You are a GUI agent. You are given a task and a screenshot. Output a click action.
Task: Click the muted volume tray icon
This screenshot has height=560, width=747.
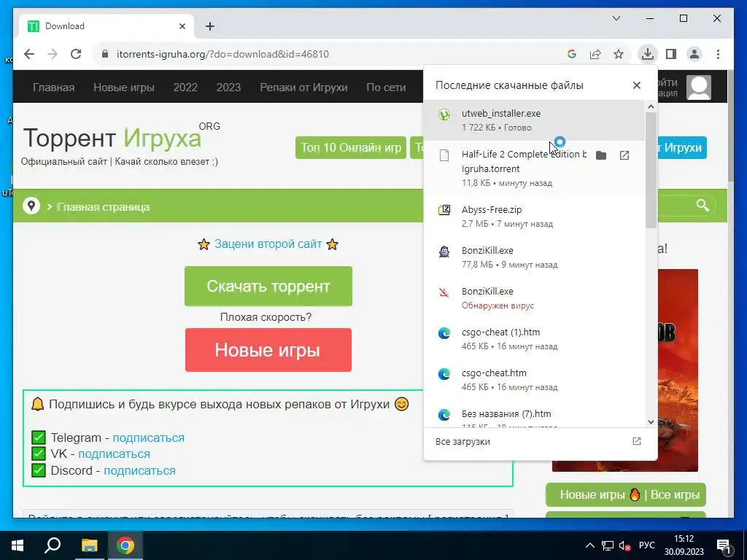625,545
